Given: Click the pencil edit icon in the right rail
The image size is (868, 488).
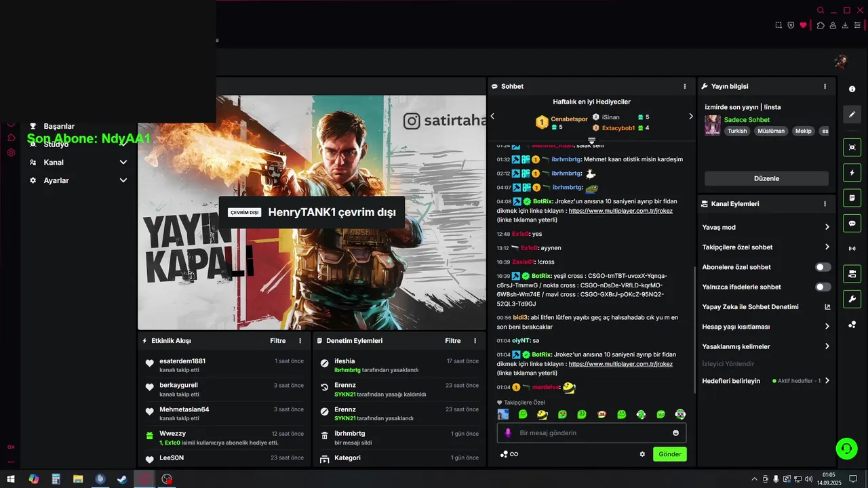Looking at the screenshot, I should 852,115.
